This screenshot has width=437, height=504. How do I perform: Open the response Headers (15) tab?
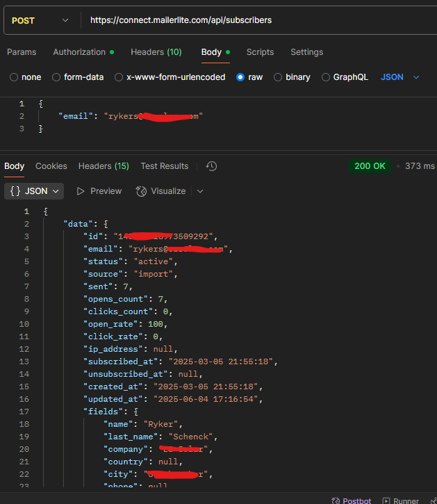(x=104, y=166)
